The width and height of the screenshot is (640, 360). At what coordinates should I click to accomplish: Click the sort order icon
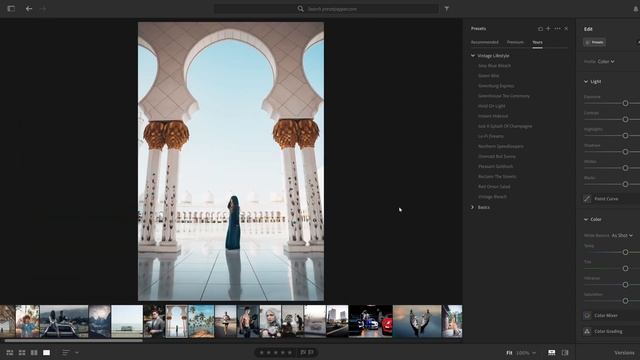pyautogui.click(x=66, y=352)
